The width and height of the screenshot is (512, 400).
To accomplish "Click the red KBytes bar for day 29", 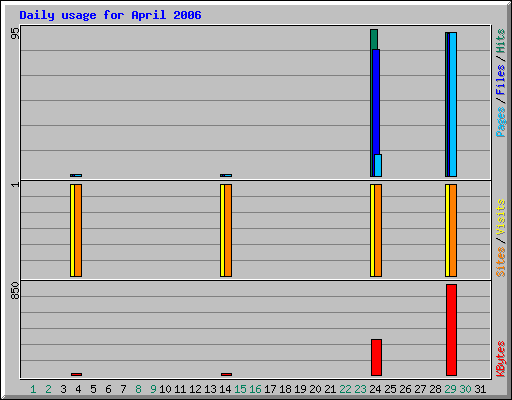I will [451, 330].
